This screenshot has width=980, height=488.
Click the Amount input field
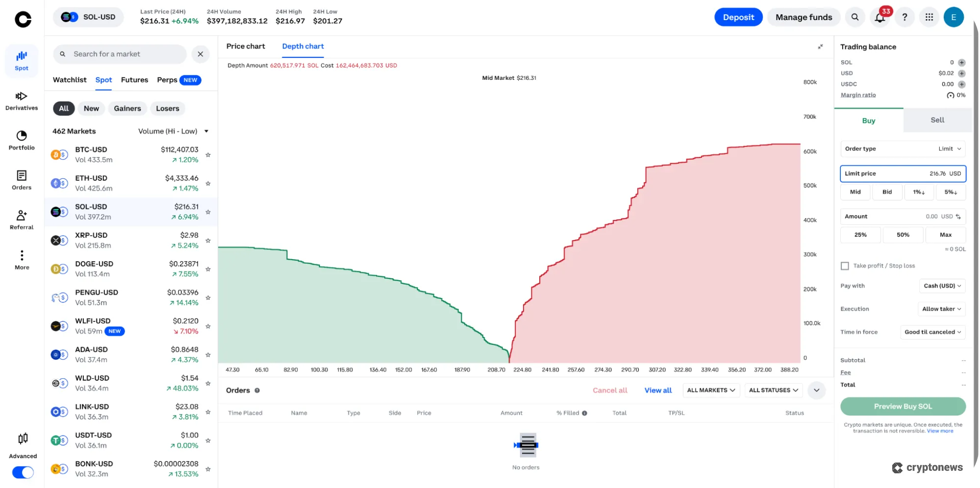pyautogui.click(x=903, y=216)
